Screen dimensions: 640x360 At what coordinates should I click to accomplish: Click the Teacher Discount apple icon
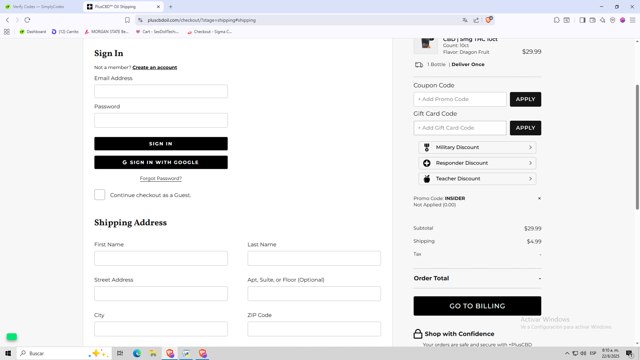pos(427,178)
